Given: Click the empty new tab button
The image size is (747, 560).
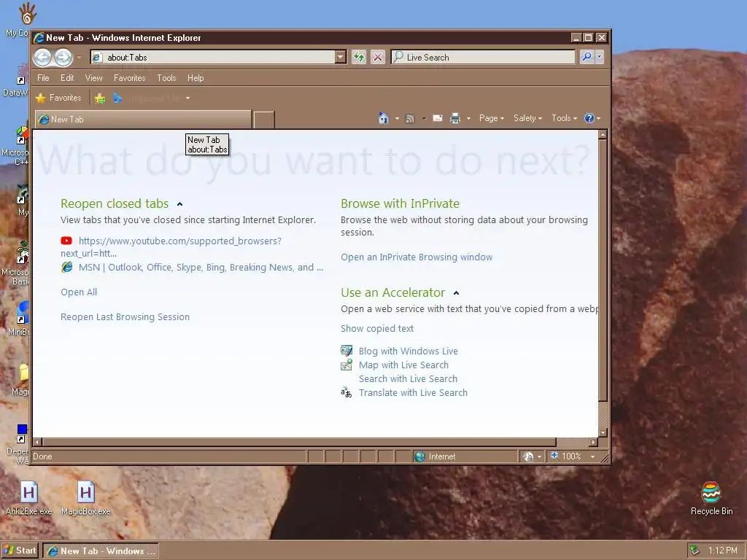Looking at the screenshot, I should coord(264,120).
